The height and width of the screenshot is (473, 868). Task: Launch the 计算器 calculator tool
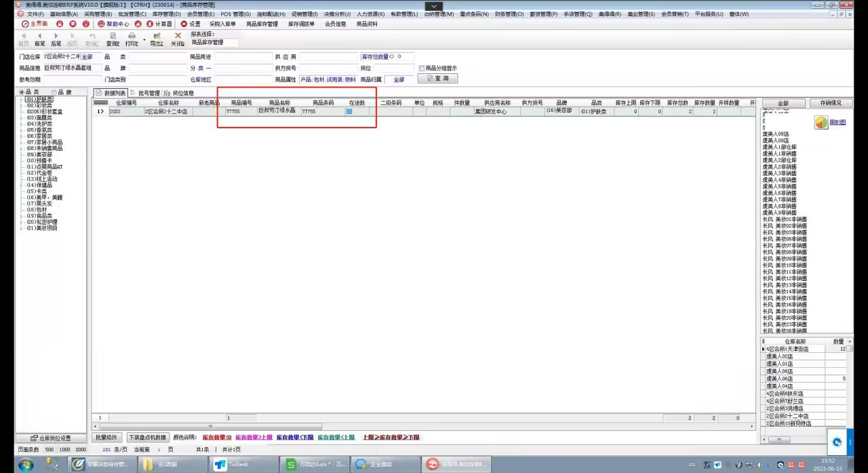(158, 24)
